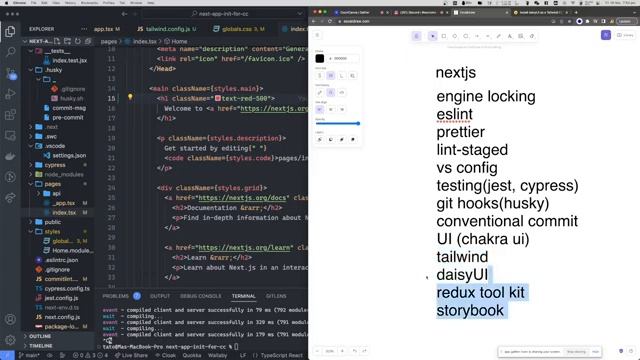
Task: Choose font size XL in the whiteboard panel
Action: [353, 76]
